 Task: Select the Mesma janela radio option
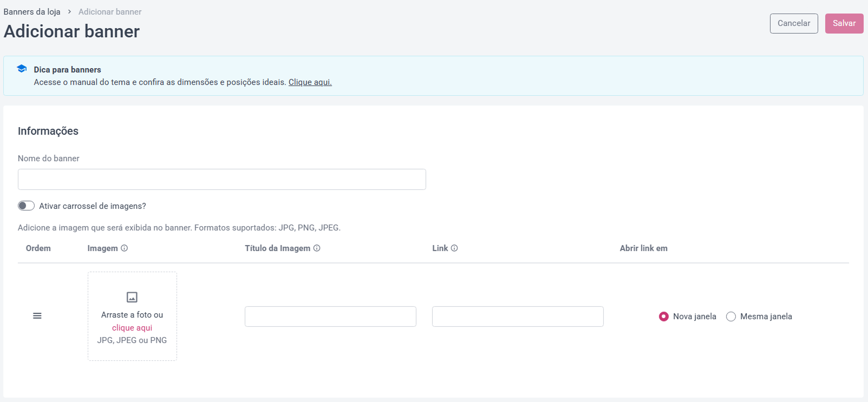[731, 317]
